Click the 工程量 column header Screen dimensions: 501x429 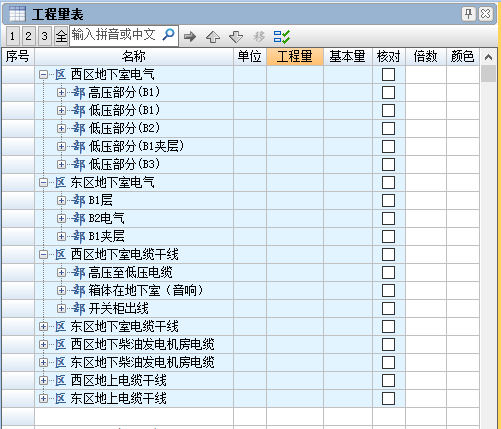click(x=295, y=56)
